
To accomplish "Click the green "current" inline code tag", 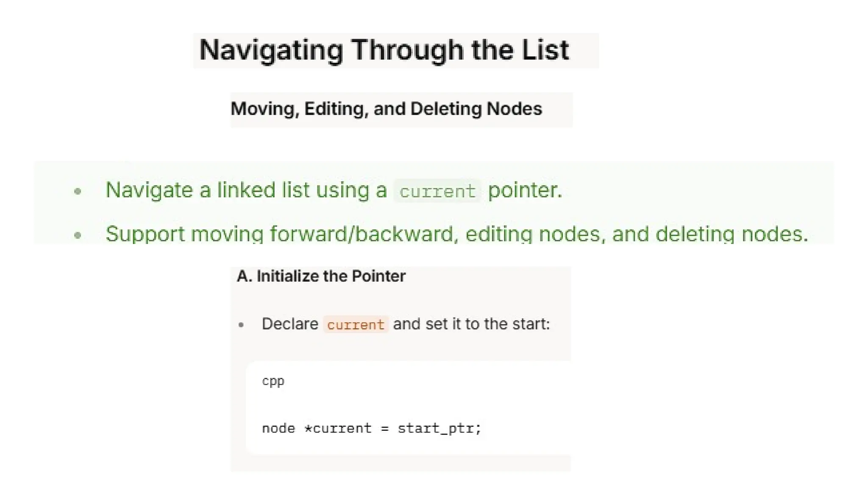I will [437, 191].
